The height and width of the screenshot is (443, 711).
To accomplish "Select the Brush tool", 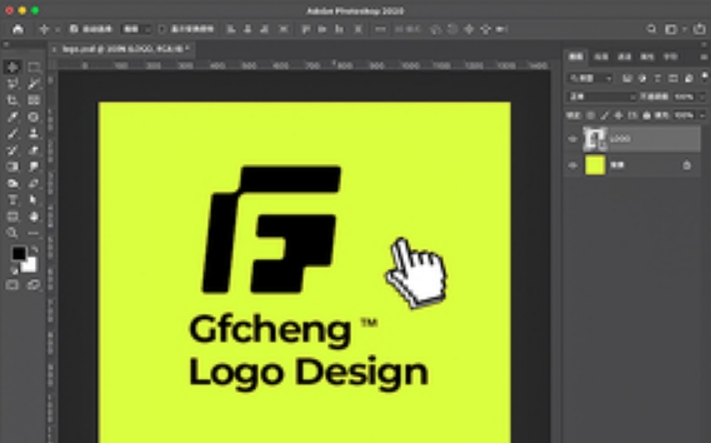I will pos(13,133).
